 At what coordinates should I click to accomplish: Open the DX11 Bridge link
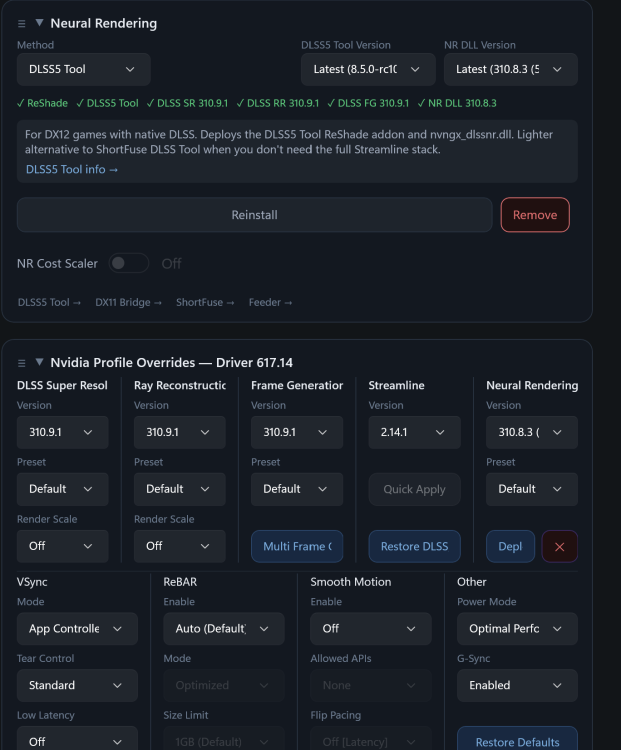coord(128,302)
